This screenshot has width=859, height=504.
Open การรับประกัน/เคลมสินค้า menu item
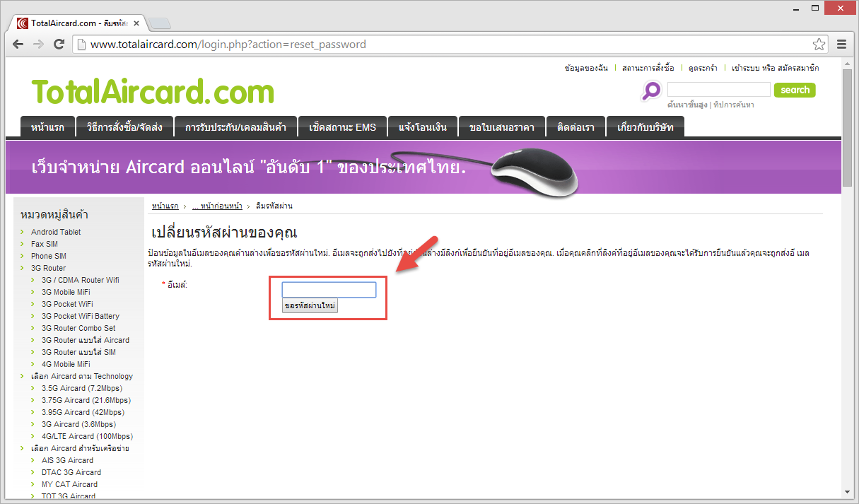(235, 127)
